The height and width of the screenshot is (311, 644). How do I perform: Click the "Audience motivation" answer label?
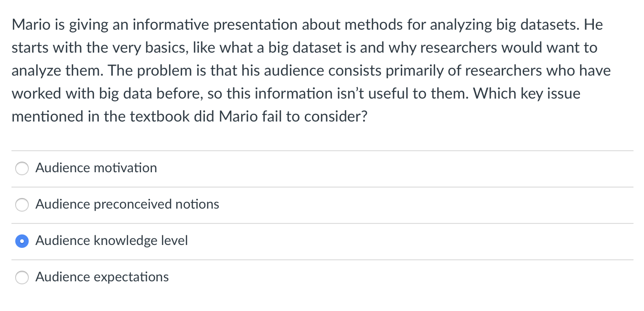[96, 168]
